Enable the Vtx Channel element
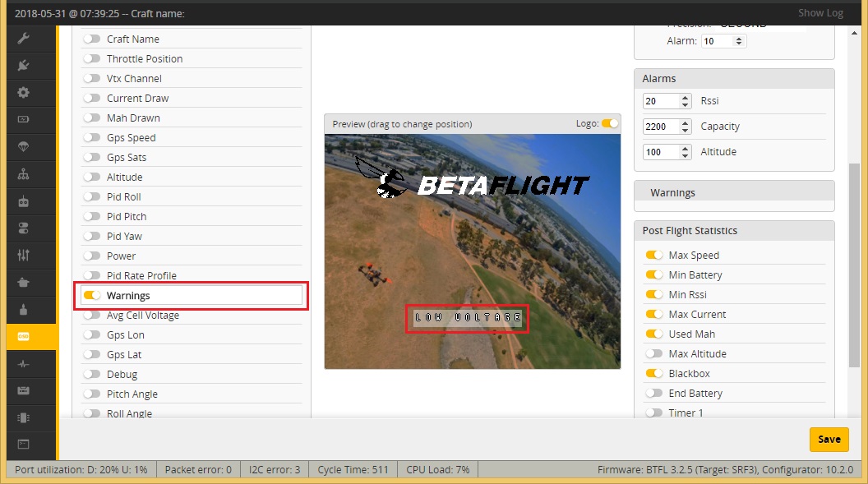The width and height of the screenshot is (868, 484). pos(92,79)
